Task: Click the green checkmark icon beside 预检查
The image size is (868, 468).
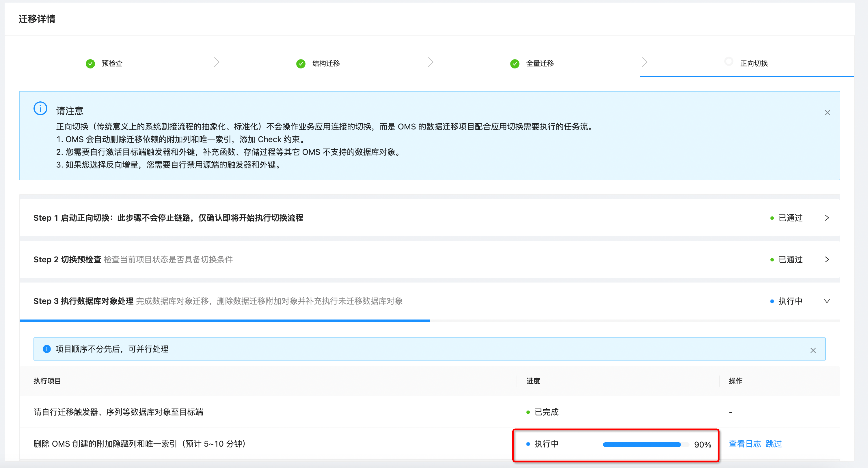Action: point(90,63)
